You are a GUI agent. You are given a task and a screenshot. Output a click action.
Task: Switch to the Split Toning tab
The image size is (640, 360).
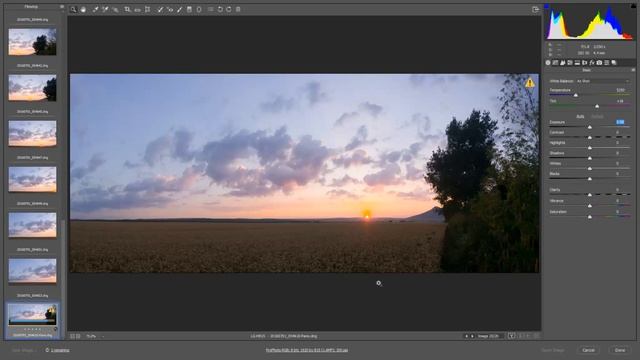click(577, 62)
